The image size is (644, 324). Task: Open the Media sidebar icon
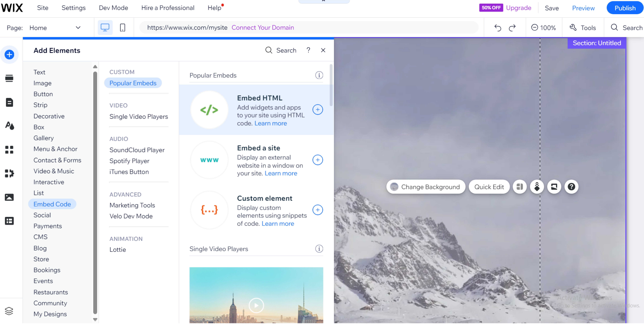9,197
